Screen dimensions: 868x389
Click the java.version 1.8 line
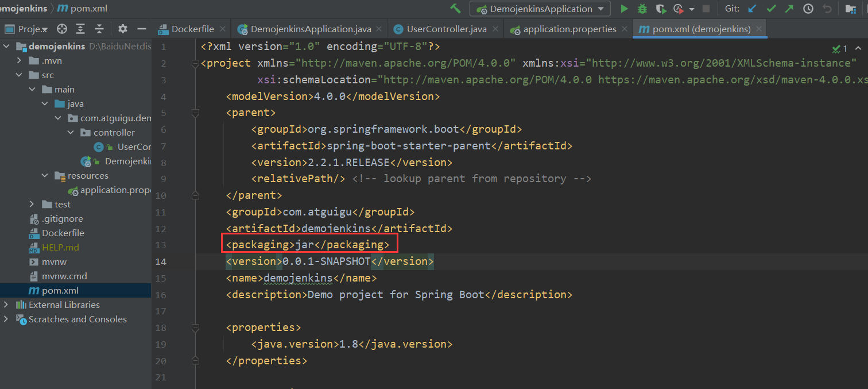click(351, 344)
